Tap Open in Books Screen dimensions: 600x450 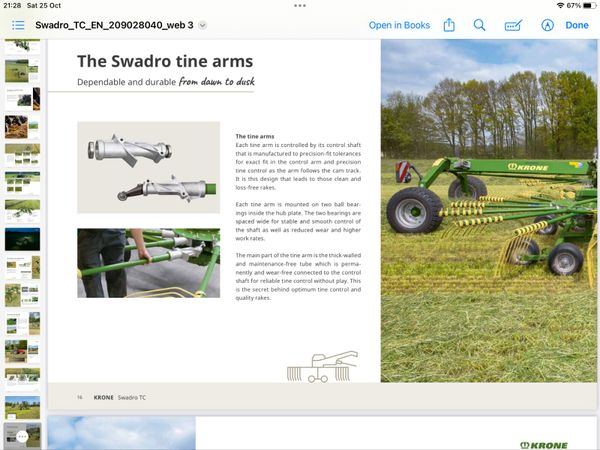[x=399, y=25]
